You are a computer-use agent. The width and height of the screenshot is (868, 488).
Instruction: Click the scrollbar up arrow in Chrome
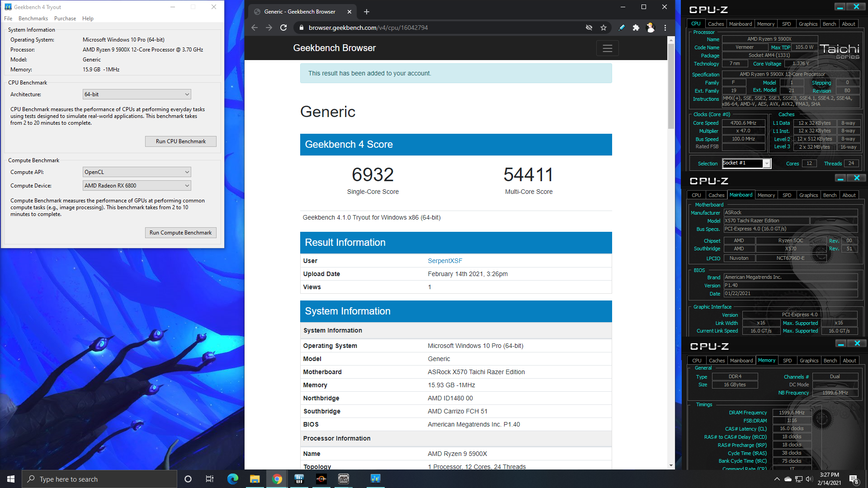(671, 40)
